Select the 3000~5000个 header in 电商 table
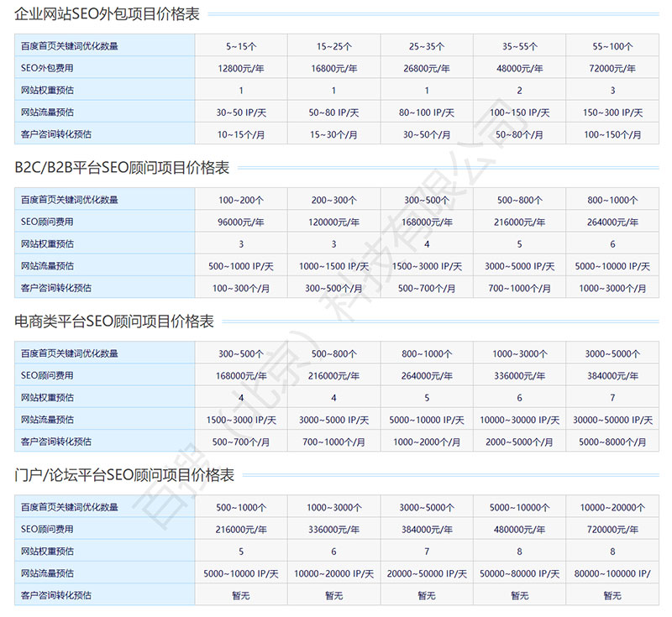The image size is (672, 617). point(612,353)
